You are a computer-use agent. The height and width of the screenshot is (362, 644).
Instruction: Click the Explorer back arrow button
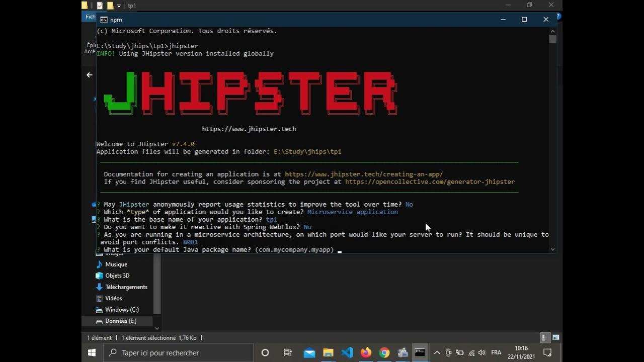click(90, 75)
